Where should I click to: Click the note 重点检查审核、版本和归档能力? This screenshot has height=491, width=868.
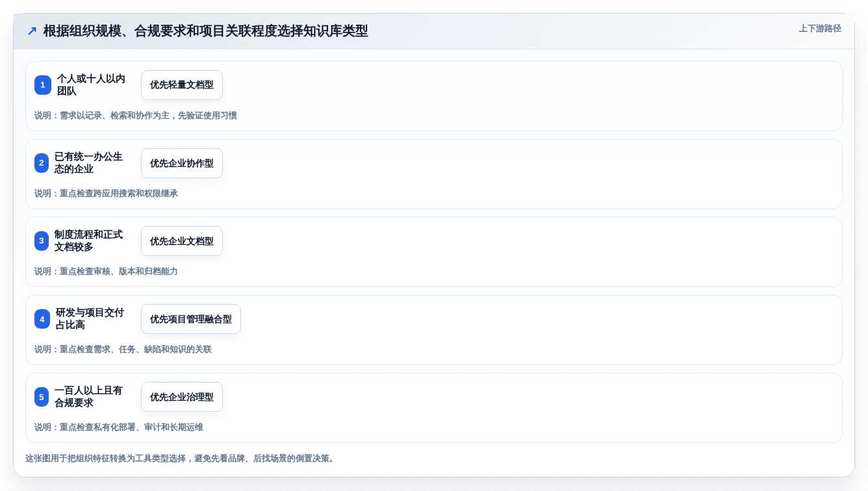(106, 271)
